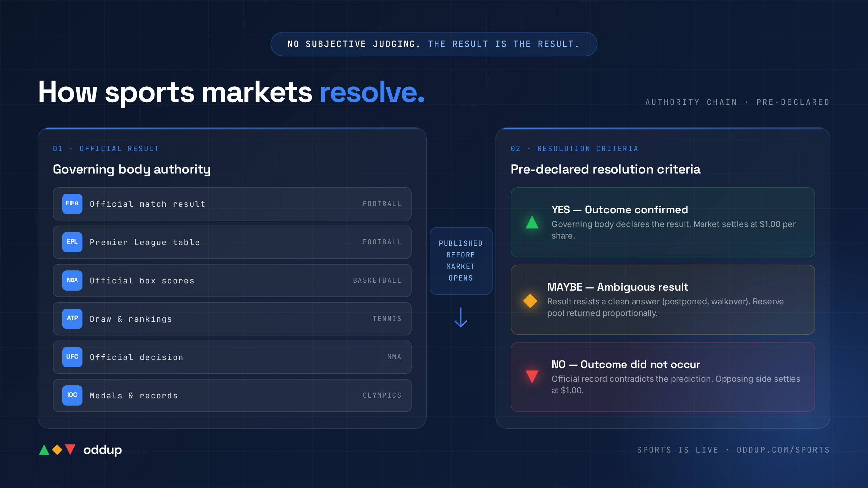
Task: Select the 'Medals & records' row text
Action: point(134,396)
